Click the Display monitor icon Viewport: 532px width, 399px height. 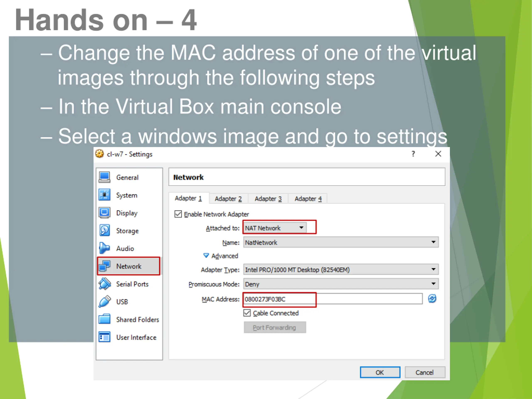point(104,213)
